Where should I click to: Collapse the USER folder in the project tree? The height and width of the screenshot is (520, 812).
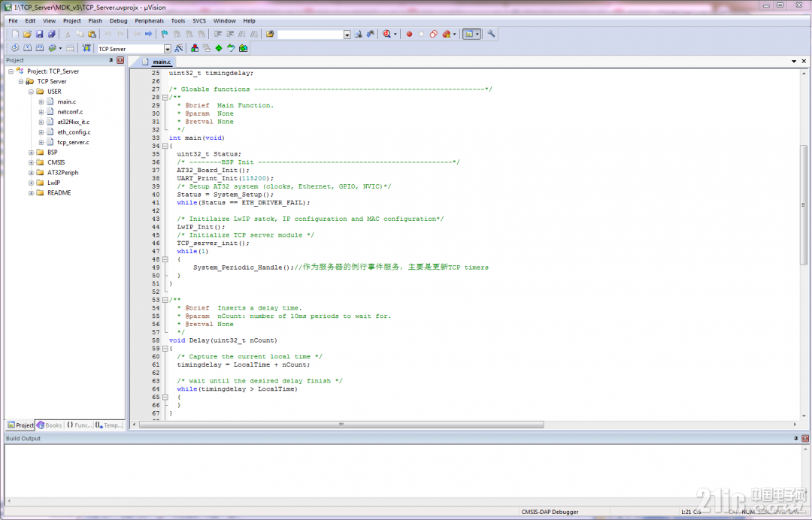tap(31, 92)
